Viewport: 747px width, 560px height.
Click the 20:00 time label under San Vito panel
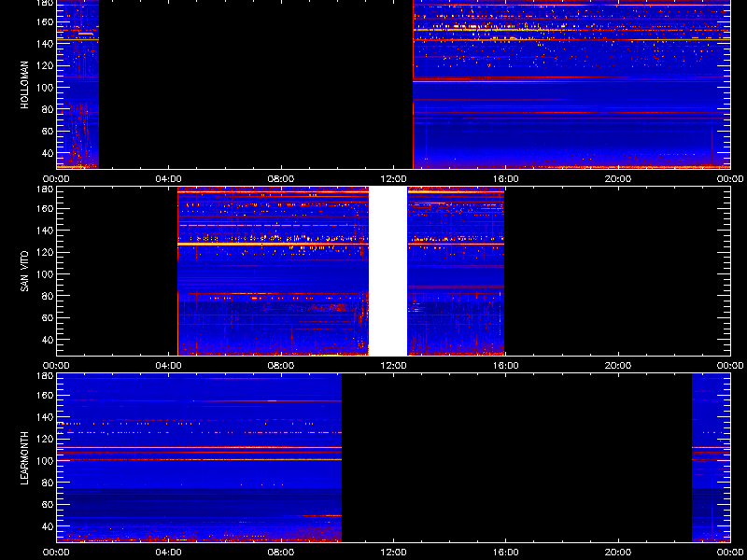click(618, 366)
